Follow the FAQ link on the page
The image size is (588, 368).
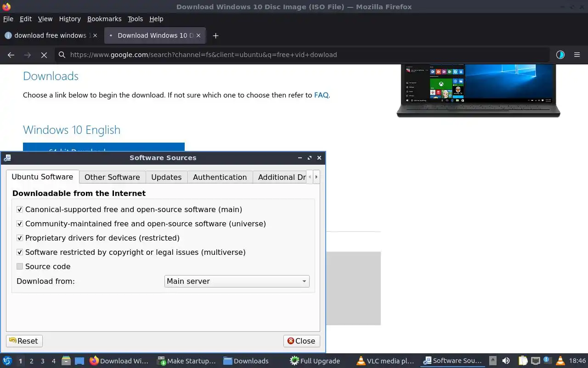click(x=321, y=95)
